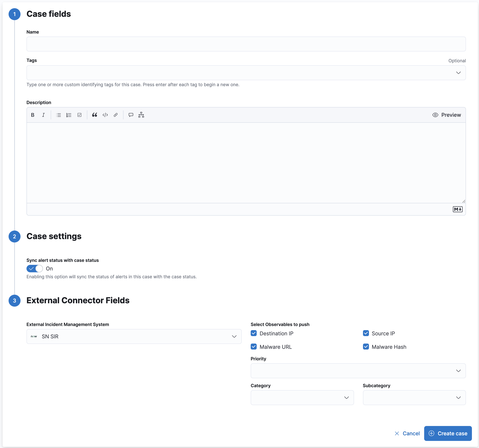The image size is (479, 448).
Task: Click the Italic formatting icon
Action: pos(43,115)
